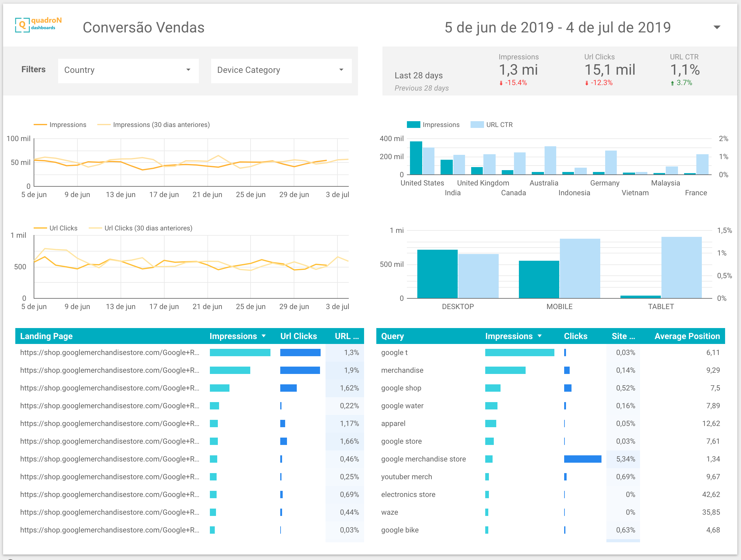Sort by Url Clicks column header
This screenshot has width=741, height=560.
click(x=299, y=336)
